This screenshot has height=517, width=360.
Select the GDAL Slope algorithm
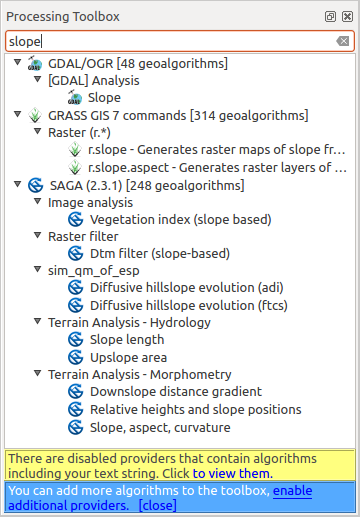pyautogui.click(x=104, y=98)
